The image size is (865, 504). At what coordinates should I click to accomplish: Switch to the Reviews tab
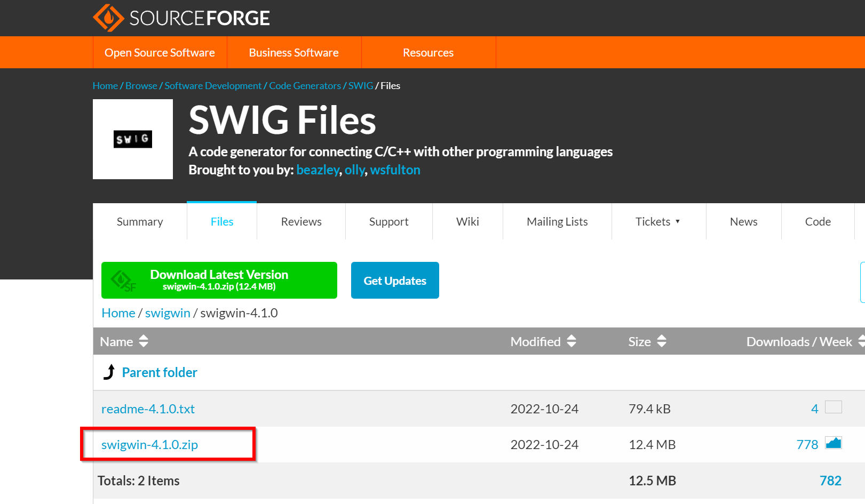[x=301, y=222]
